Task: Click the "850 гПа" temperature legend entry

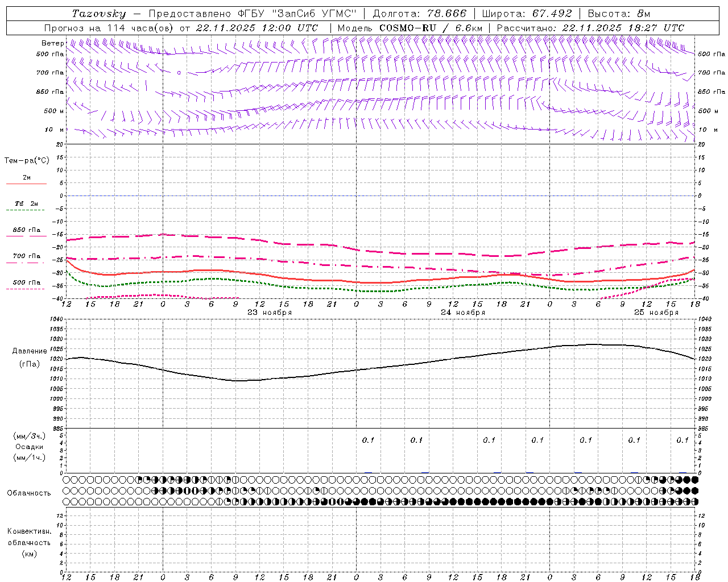Action: tap(26, 230)
